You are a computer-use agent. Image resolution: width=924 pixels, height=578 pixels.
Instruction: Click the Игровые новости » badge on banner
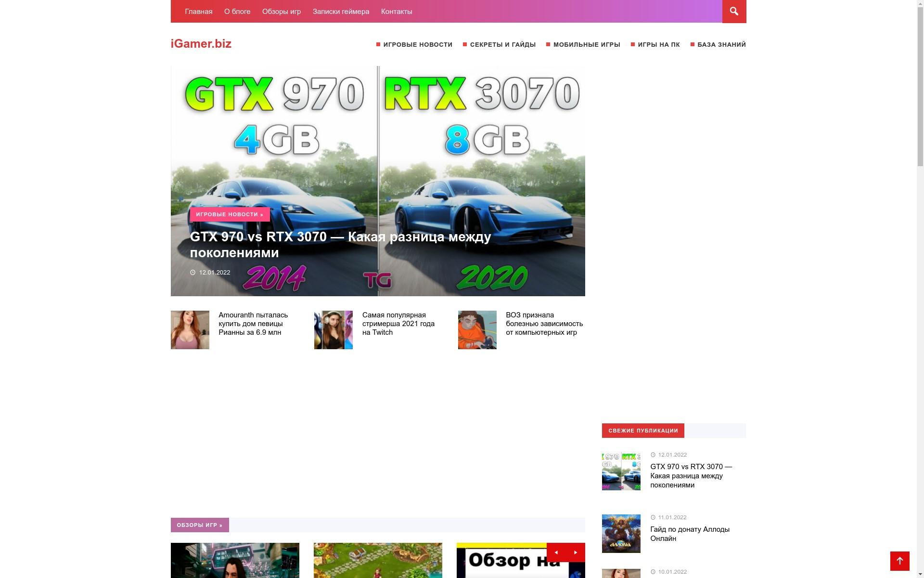tap(230, 214)
